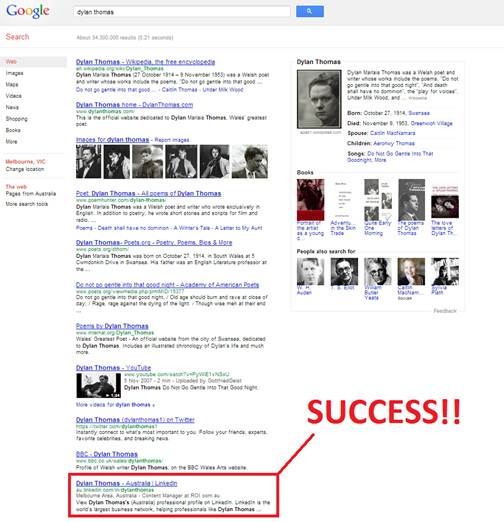504x522 pixels.
Task: Select the W. H. Auden related person photo
Action: click(x=310, y=271)
